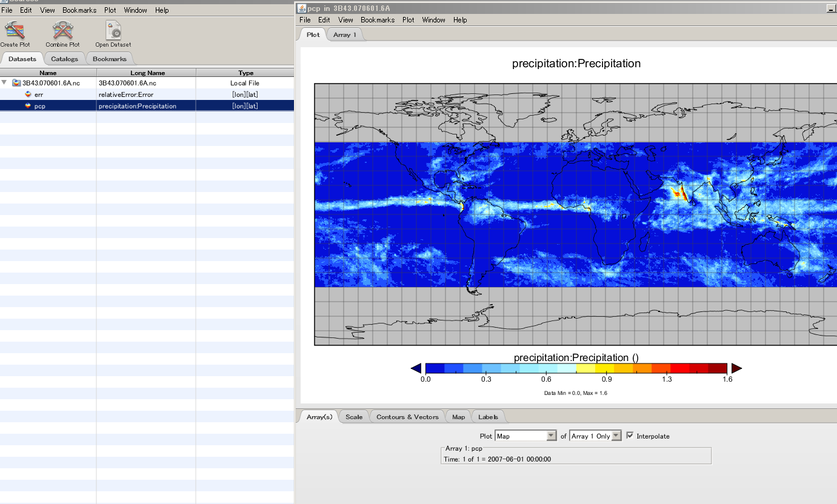Click the Open Dataset toolbar icon
The image size is (837, 504).
113,30
